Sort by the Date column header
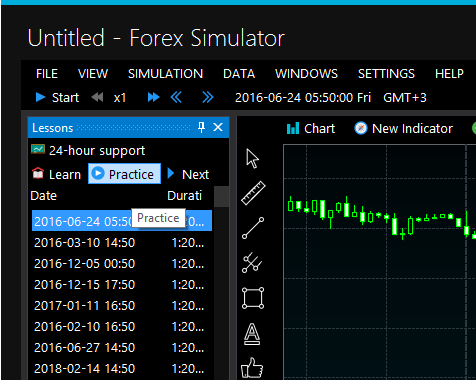This screenshot has height=380, width=476. [x=43, y=196]
